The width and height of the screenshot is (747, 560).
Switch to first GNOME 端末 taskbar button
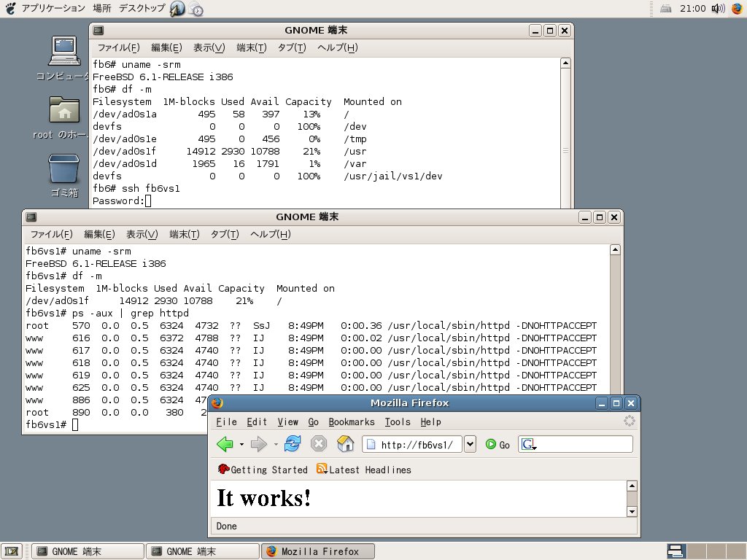coord(88,551)
